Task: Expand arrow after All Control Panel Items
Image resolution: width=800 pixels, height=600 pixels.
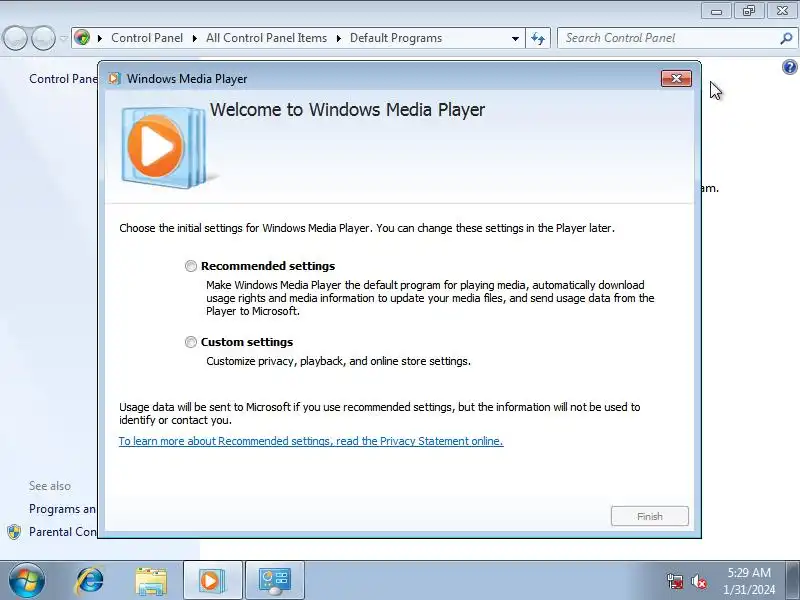Action: pyautogui.click(x=338, y=38)
